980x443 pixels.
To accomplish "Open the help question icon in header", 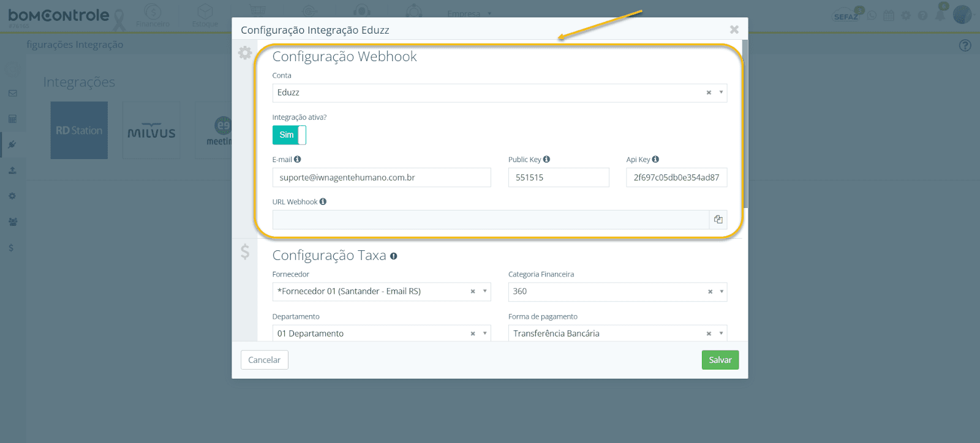I will 922,15.
